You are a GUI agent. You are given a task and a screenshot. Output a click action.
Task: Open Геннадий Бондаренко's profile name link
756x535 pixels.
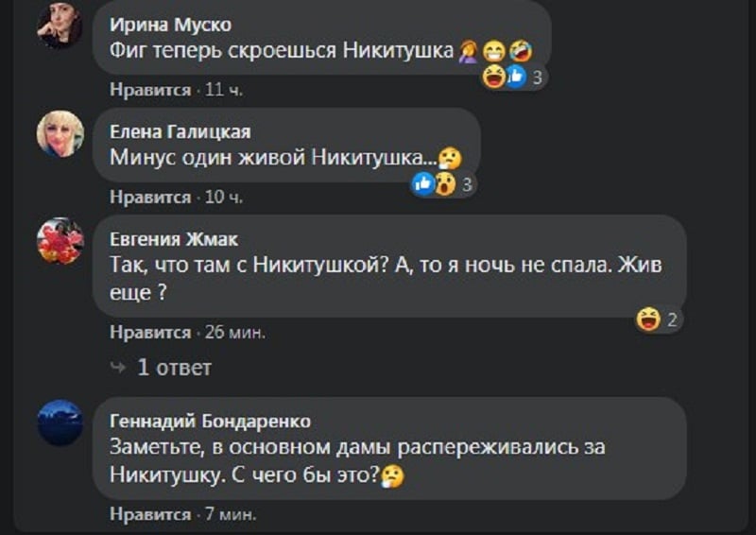click(x=210, y=421)
